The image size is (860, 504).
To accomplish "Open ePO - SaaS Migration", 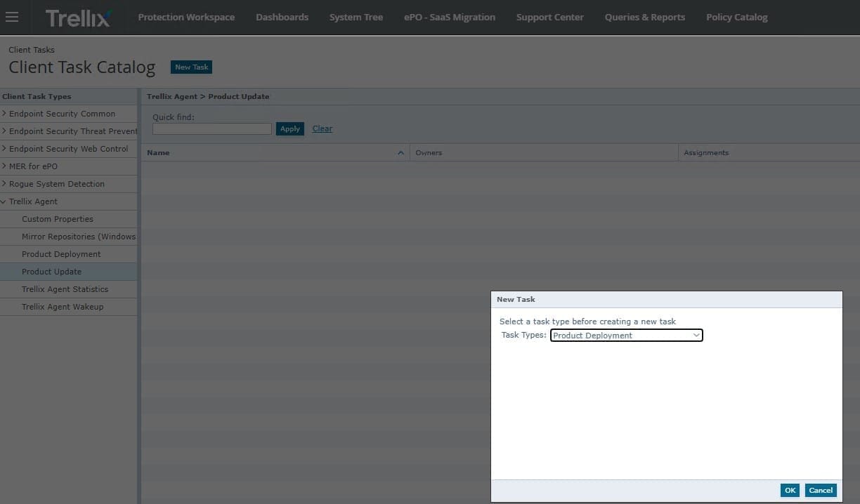I will pos(450,17).
